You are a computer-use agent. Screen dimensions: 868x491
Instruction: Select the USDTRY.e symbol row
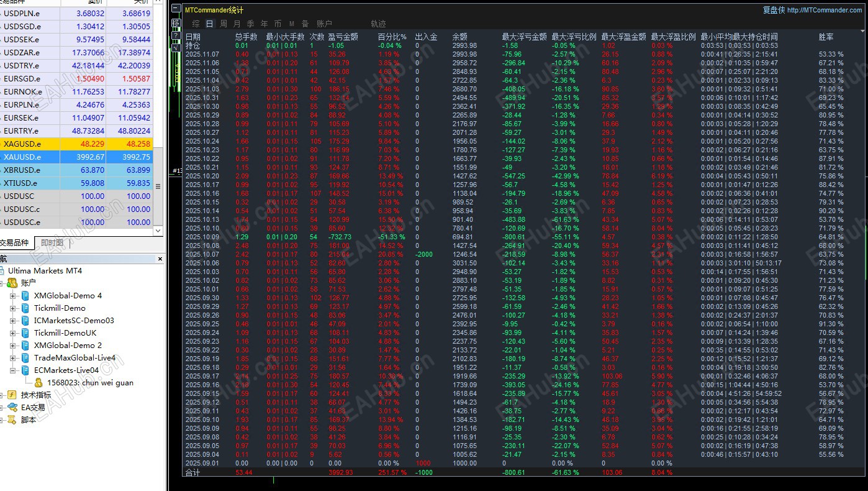coord(76,66)
